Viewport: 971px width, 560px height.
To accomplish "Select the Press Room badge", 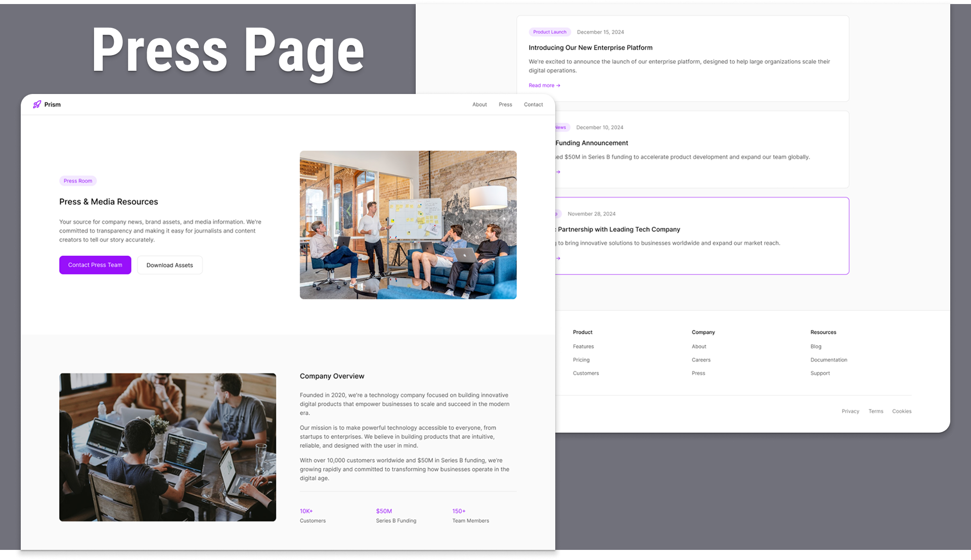I will (x=78, y=181).
